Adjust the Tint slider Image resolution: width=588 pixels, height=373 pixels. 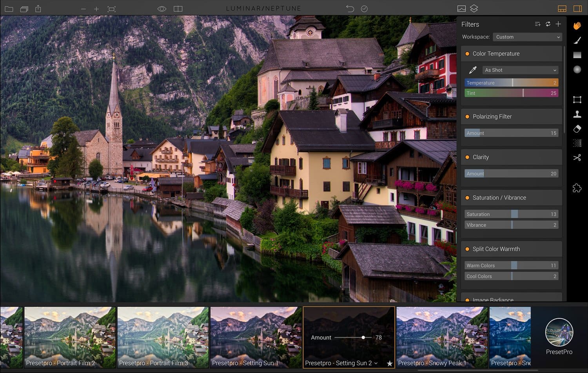click(x=512, y=93)
